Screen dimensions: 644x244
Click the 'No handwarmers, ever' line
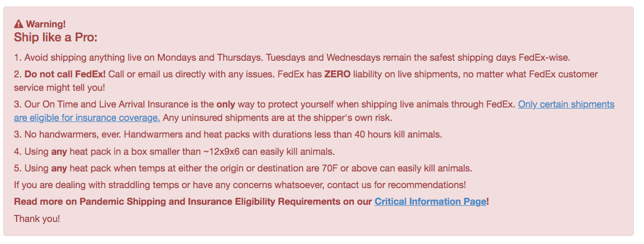[228, 134]
